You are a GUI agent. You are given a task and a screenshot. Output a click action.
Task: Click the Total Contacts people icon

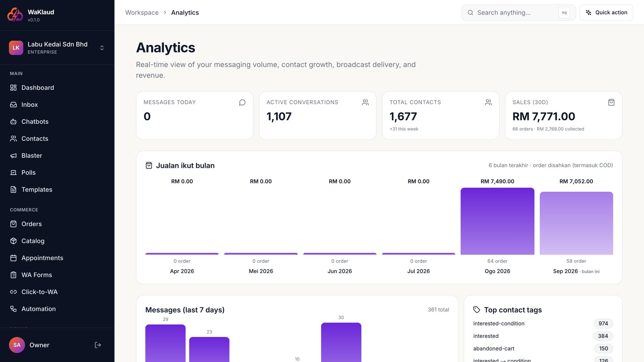coord(488,102)
